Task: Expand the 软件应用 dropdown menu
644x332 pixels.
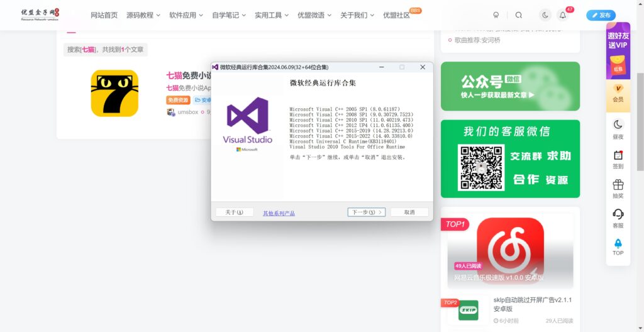Action: (186, 15)
